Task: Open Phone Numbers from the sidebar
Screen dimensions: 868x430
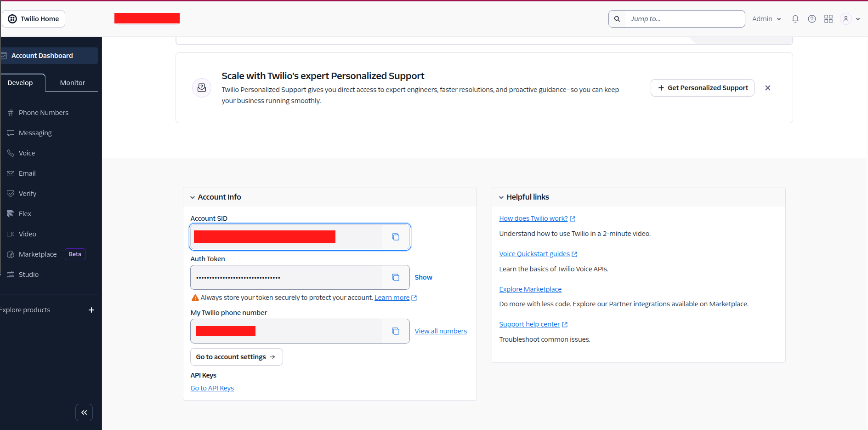Action: [43, 112]
